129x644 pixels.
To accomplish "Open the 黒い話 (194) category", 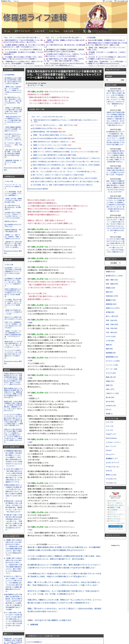I will point(110,397).
